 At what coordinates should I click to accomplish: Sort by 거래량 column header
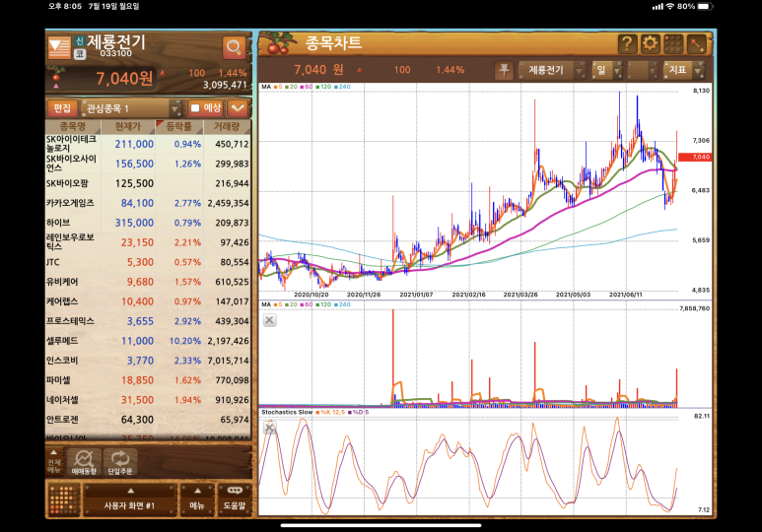[227, 127]
